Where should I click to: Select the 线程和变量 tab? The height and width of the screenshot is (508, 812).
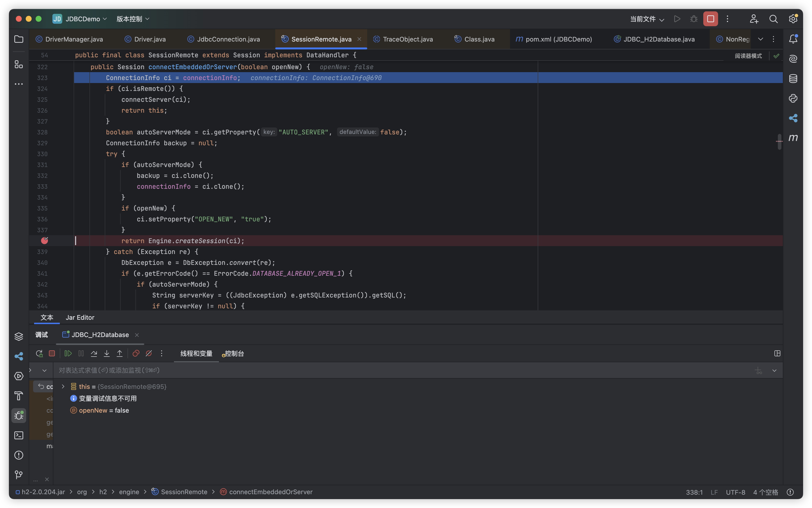click(196, 353)
